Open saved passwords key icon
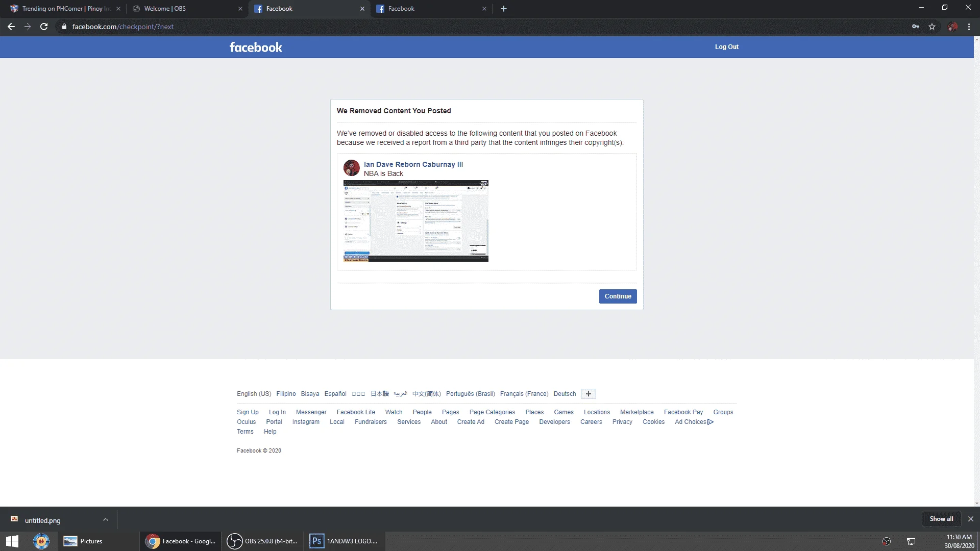The width and height of the screenshot is (980, 551). pyautogui.click(x=916, y=27)
